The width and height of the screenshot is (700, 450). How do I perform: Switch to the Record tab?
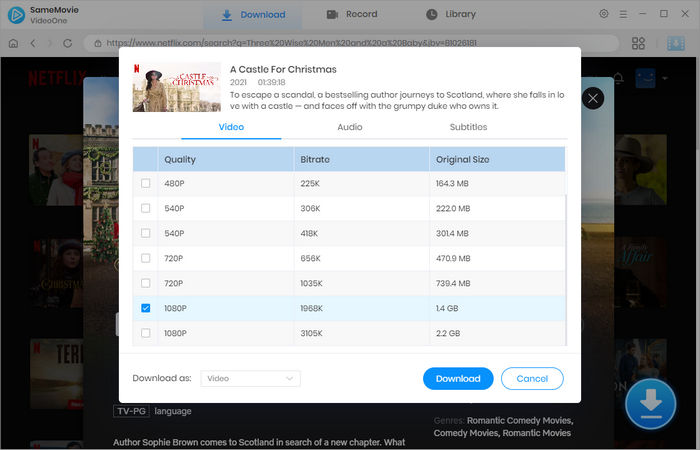352,14
